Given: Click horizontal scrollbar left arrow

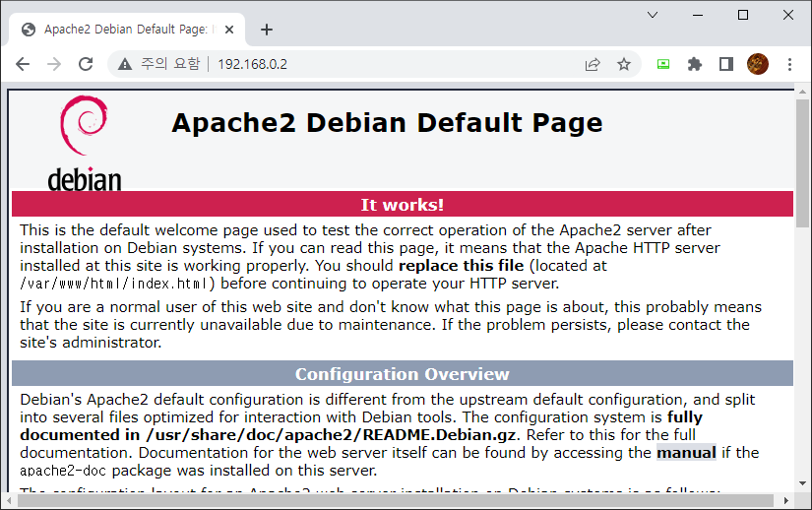Looking at the screenshot, I should 9,501.
